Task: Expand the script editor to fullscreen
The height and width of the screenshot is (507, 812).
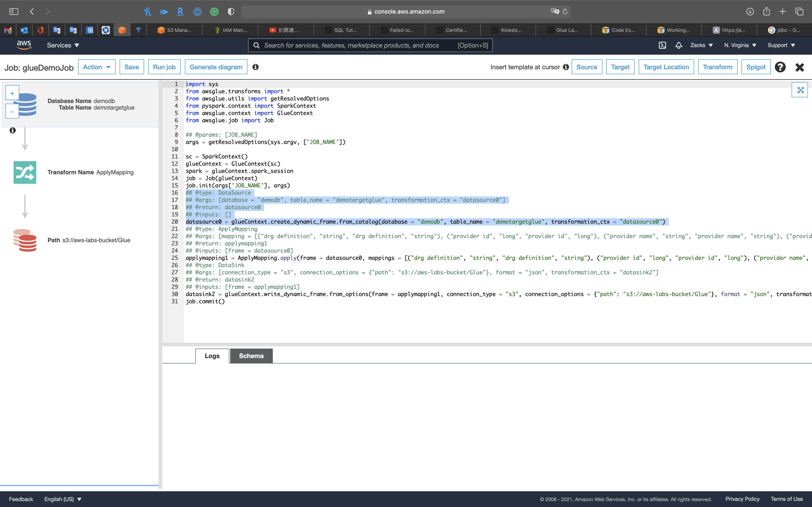Action: pyautogui.click(x=800, y=90)
